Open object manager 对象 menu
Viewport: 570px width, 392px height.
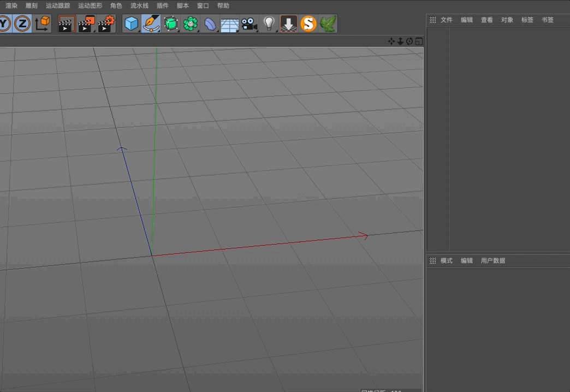pos(507,20)
